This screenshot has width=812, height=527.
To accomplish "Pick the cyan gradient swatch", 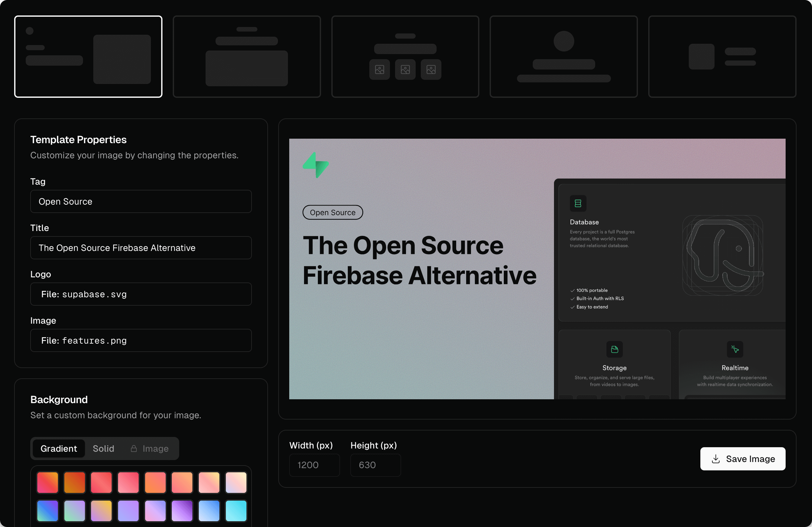I will tap(236, 511).
